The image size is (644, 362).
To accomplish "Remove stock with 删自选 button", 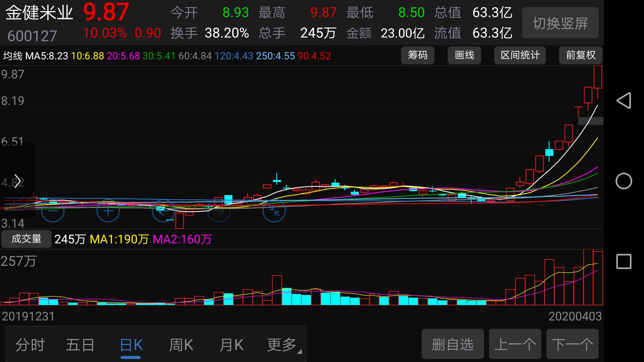I will [x=453, y=344].
